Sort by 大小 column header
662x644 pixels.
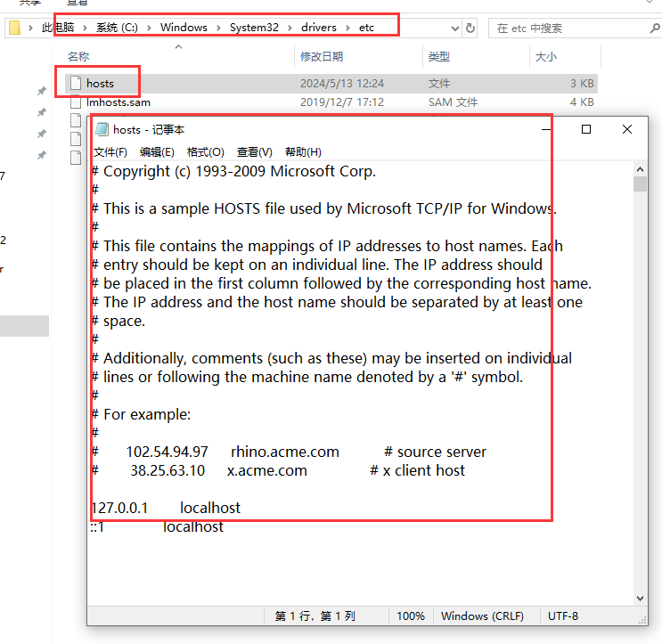click(x=545, y=56)
